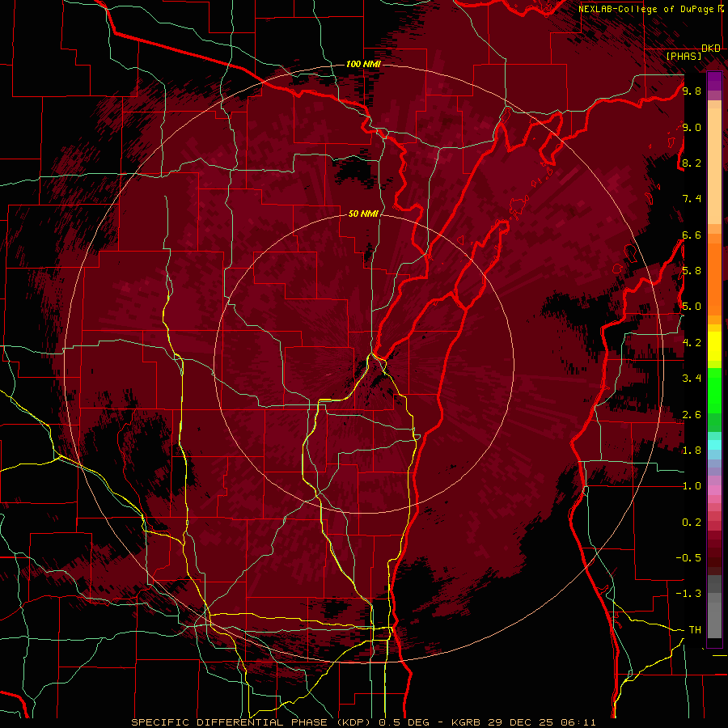Click the -0.5 value on color scale

tap(688, 558)
